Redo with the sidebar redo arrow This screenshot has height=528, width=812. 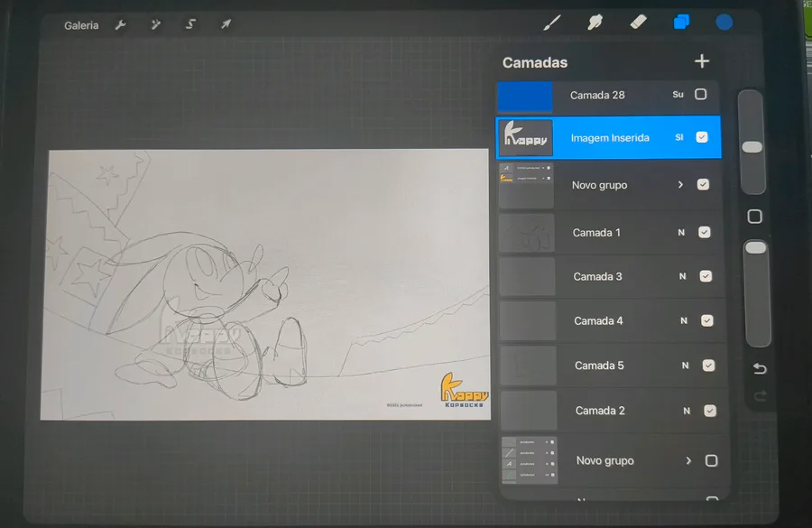pos(761,396)
